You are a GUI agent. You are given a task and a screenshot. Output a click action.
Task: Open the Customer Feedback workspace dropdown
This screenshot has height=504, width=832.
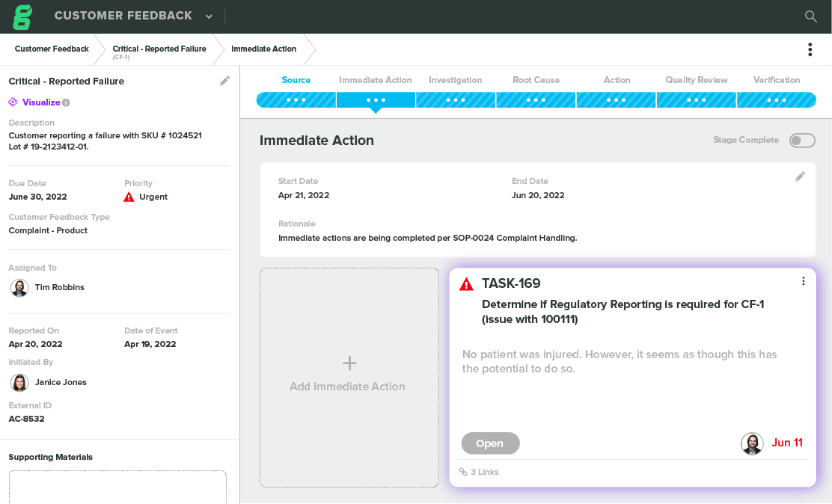point(208,16)
